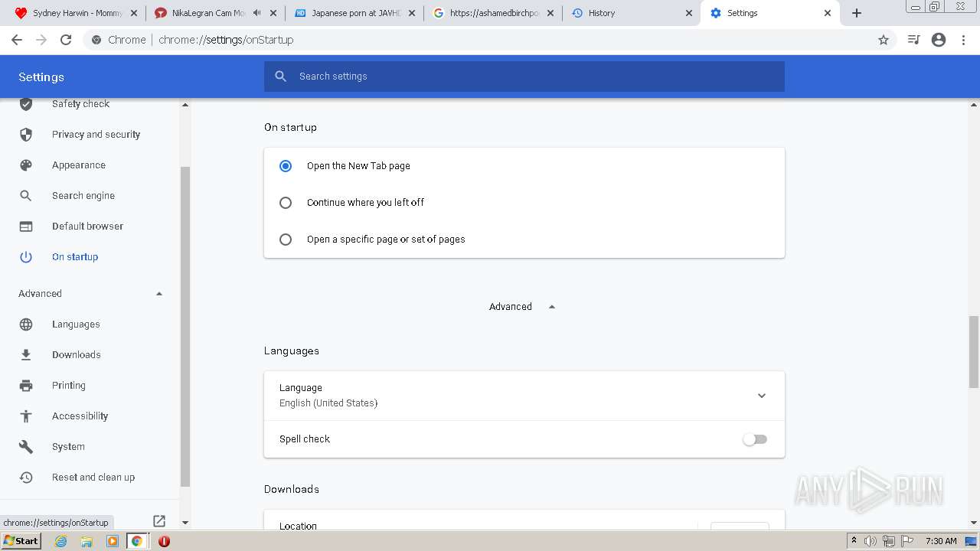The height and width of the screenshot is (551, 980).
Task: Click the volume speaker in system tray
Action: [x=871, y=541]
